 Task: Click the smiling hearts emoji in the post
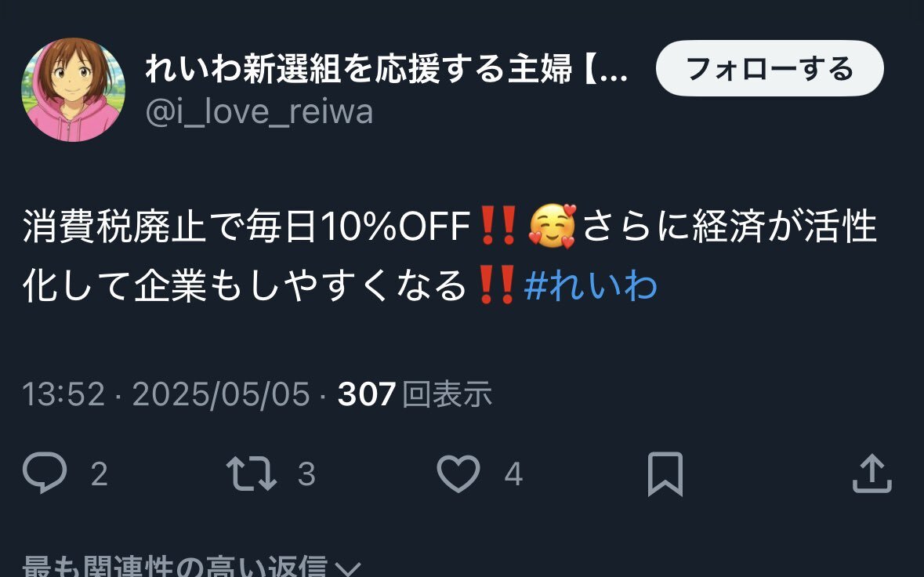pyautogui.click(x=552, y=226)
